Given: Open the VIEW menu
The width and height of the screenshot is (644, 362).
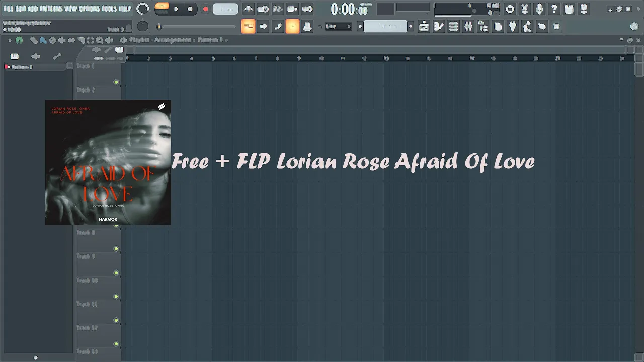Looking at the screenshot, I should (x=71, y=9).
